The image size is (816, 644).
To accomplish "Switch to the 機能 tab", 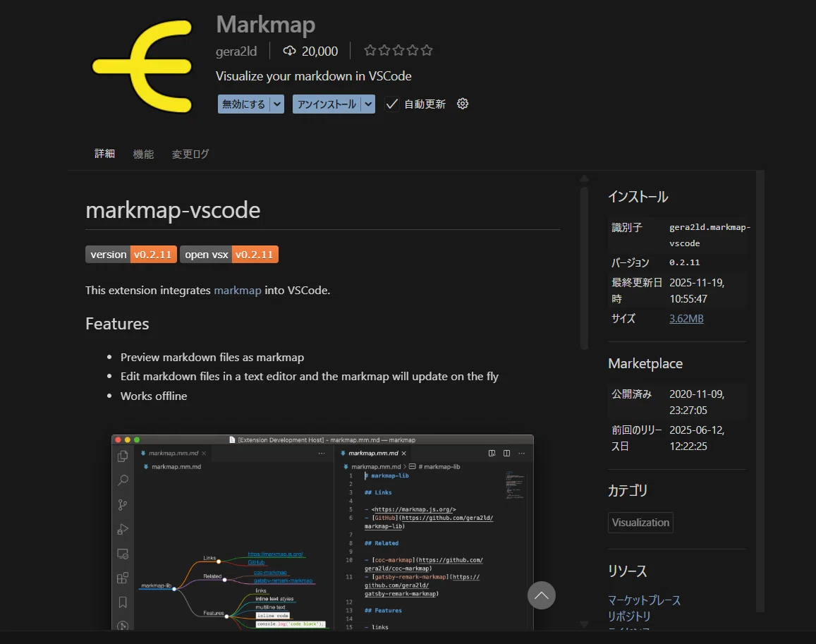I will coord(143,154).
